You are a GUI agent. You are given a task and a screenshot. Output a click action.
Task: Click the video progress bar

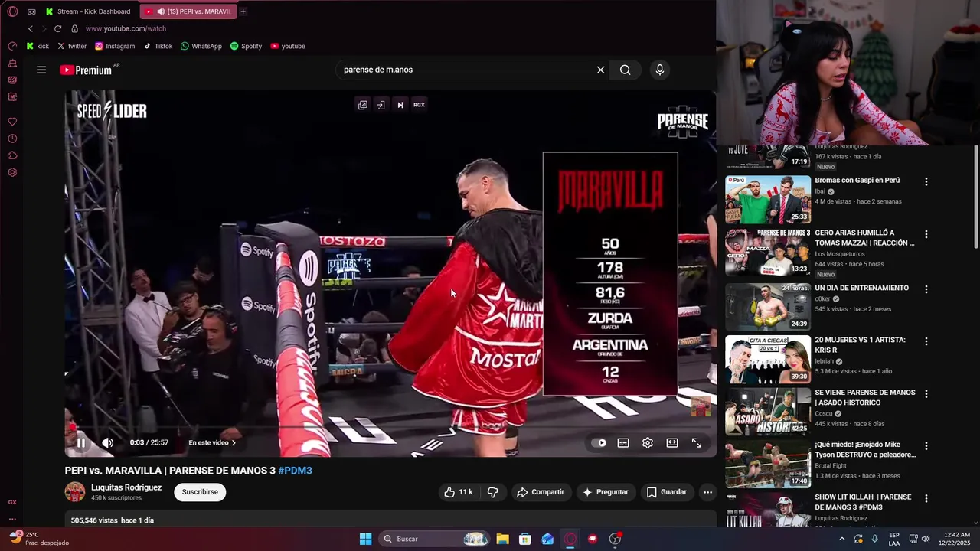[390, 427]
